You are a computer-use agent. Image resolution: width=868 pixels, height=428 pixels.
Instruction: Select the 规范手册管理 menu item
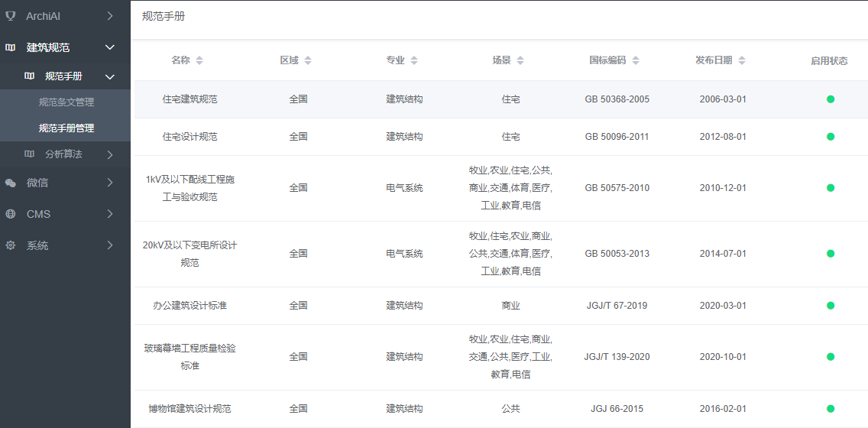click(x=66, y=128)
